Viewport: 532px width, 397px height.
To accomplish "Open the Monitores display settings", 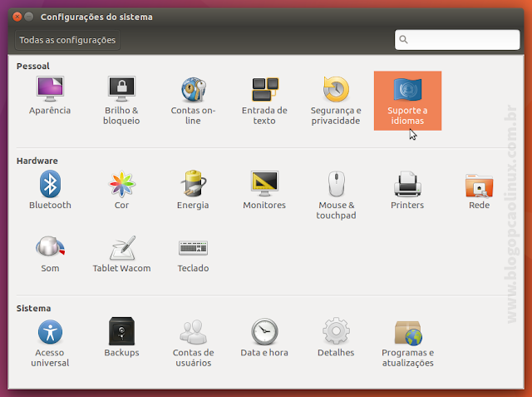I will [x=264, y=191].
